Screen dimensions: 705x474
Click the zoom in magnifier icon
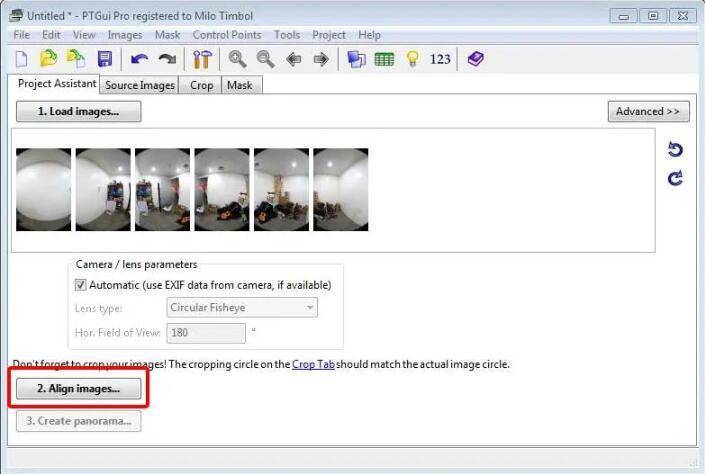tap(238, 60)
